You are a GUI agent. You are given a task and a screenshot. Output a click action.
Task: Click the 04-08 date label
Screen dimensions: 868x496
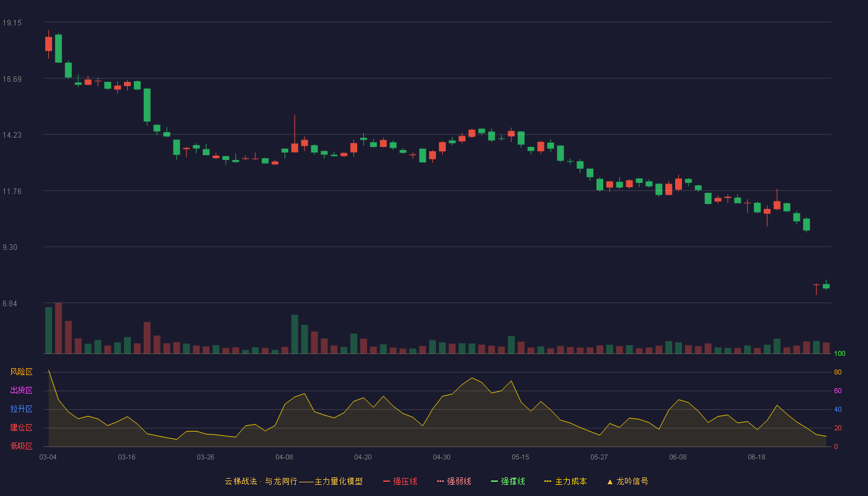point(284,457)
